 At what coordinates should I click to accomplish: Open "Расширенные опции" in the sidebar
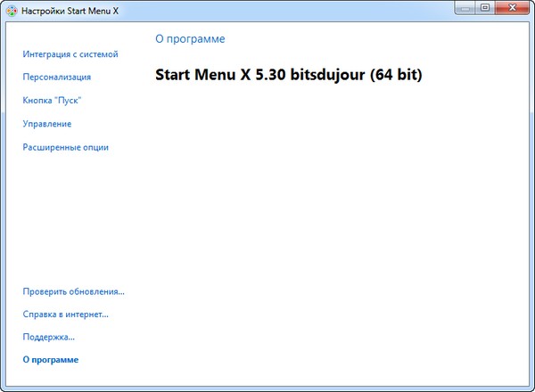(66, 147)
